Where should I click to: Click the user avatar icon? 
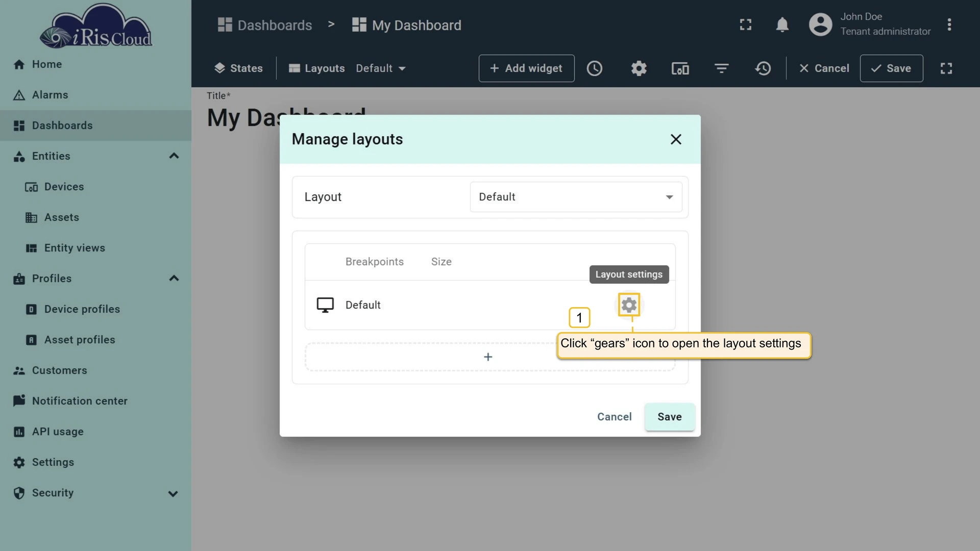point(820,24)
